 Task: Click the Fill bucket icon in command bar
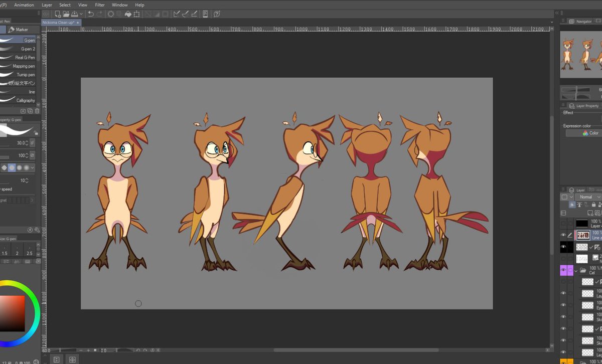[128, 14]
